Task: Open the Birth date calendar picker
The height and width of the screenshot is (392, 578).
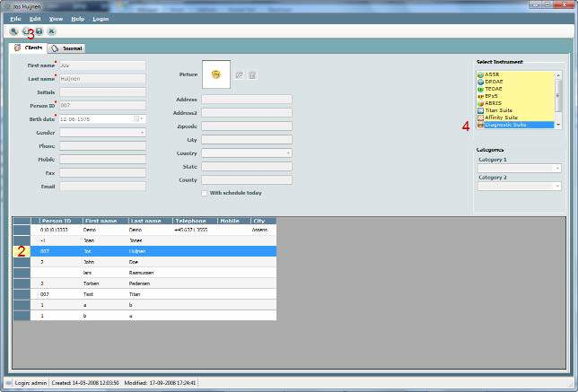Action: [136, 119]
